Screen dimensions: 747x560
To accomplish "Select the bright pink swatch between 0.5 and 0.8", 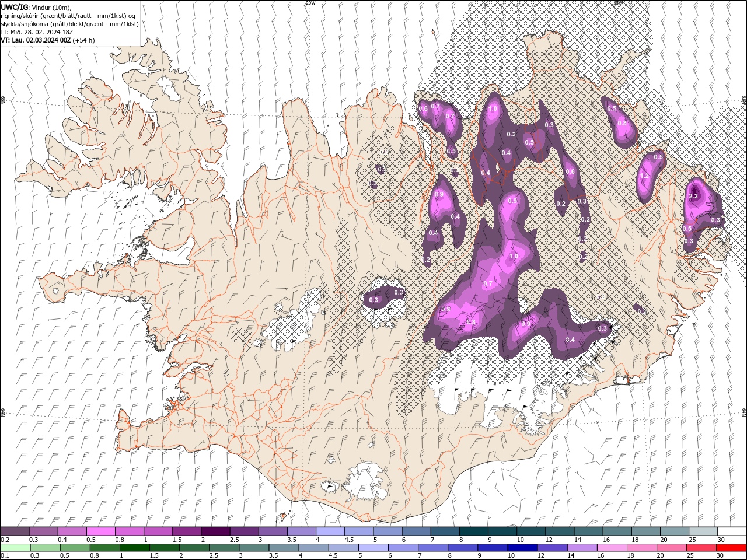I will point(100,531).
